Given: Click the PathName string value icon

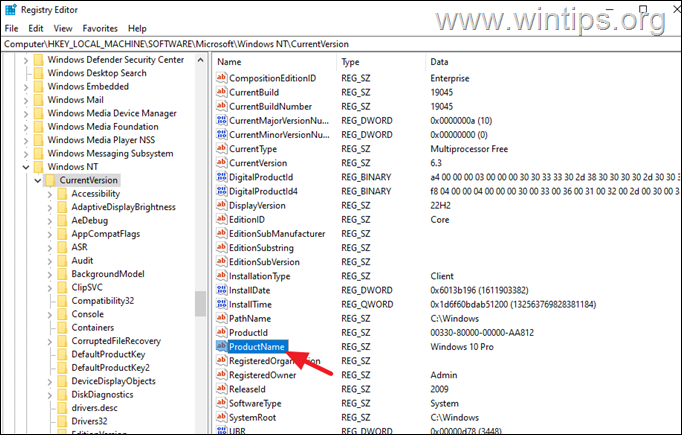Looking at the screenshot, I should click(x=221, y=318).
